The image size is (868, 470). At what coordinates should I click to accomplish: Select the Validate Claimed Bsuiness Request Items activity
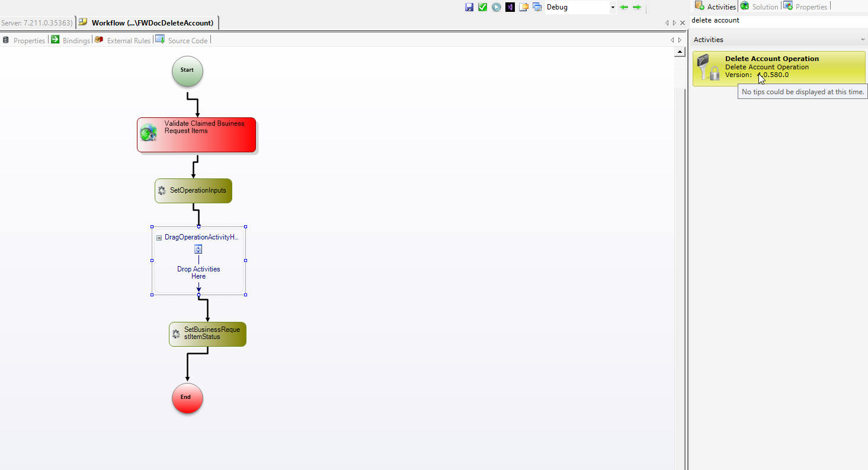[197, 135]
